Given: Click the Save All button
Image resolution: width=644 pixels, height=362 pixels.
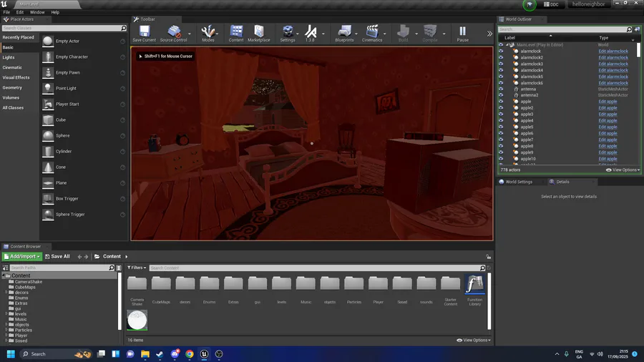Looking at the screenshot, I should (x=57, y=257).
